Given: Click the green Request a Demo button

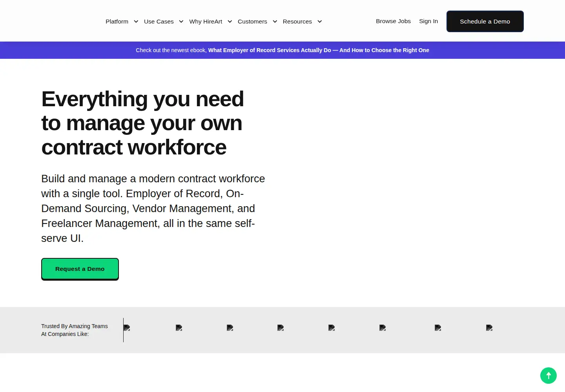Looking at the screenshot, I should pyautogui.click(x=80, y=269).
